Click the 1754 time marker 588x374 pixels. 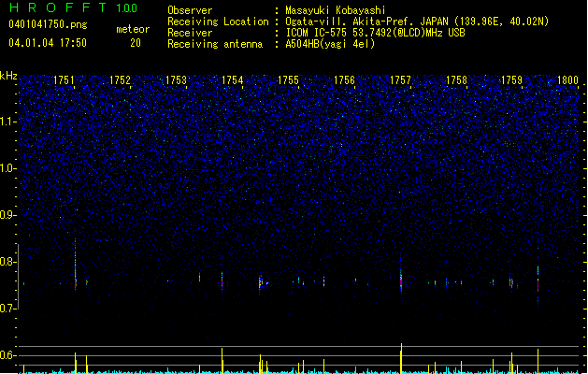click(x=232, y=80)
